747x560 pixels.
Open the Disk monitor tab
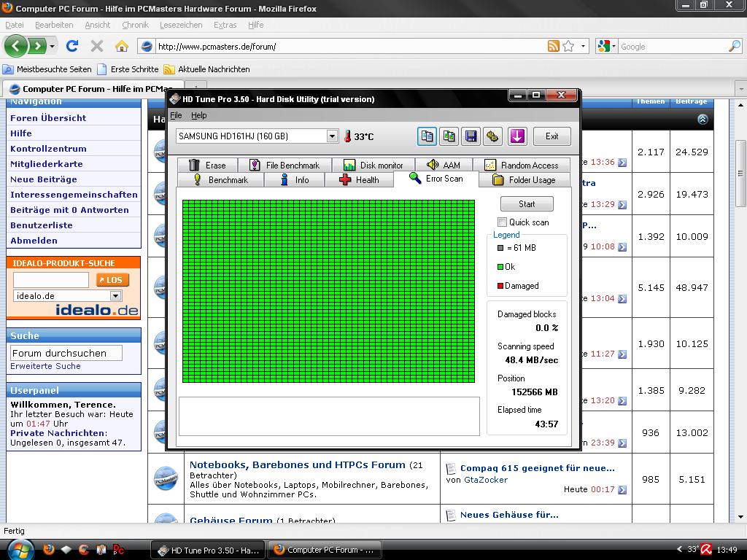[373, 166]
